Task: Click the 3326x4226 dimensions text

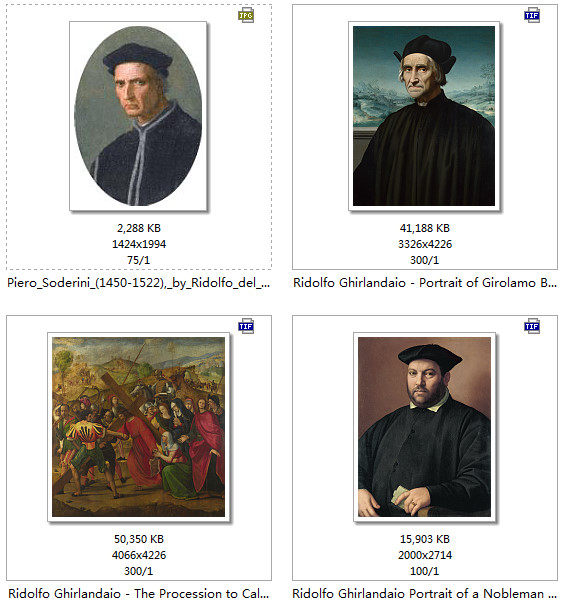Action: [x=425, y=244]
